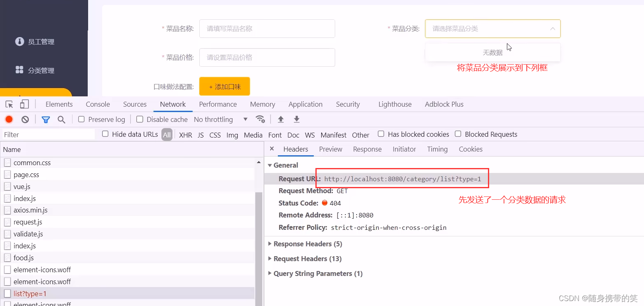This screenshot has height=306, width=644.
Task: Open the Application tab
Action: click(306, 104)
